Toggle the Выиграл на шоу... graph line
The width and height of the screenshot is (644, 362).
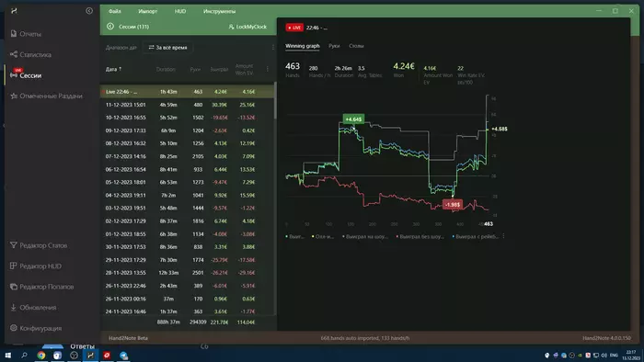pos(364,236)
